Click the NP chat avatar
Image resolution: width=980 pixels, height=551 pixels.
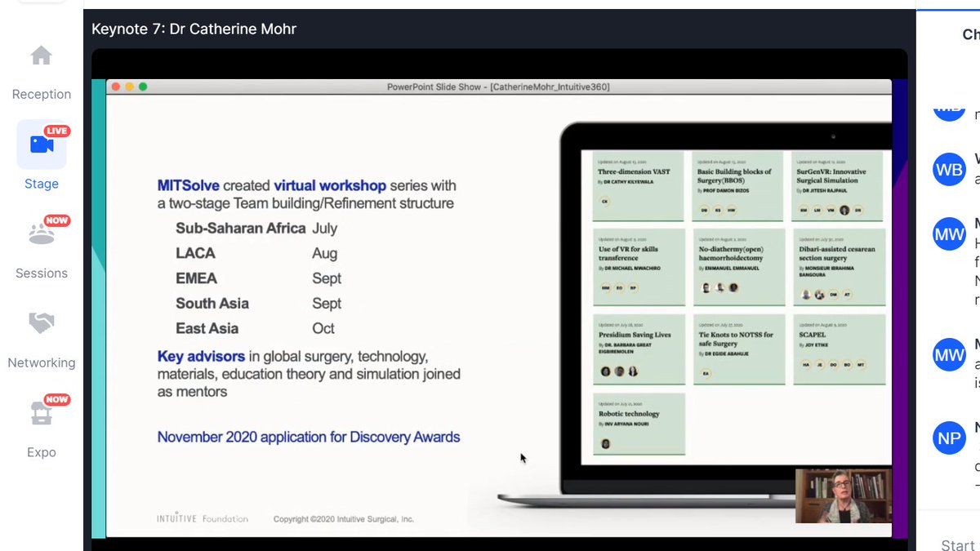[x=949, y=438]
